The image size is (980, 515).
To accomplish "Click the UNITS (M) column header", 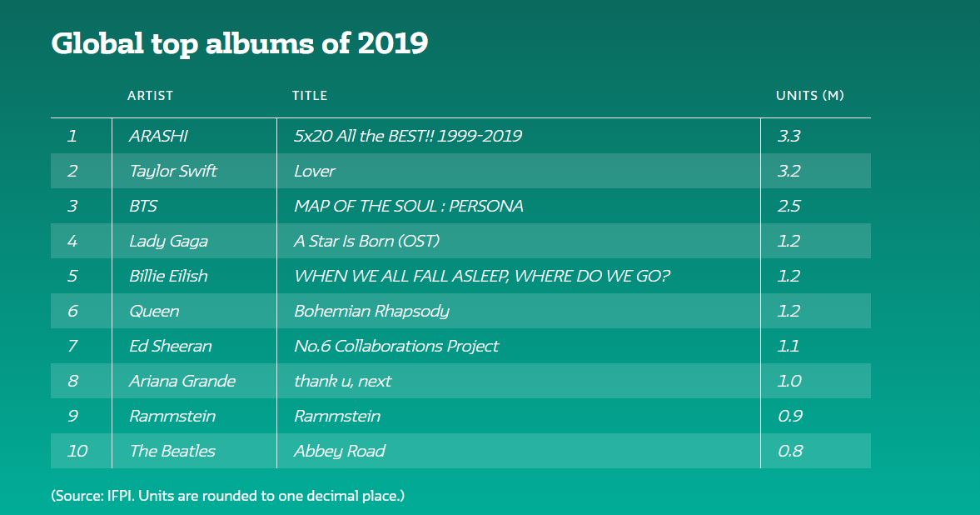I will tap(809, 96).
